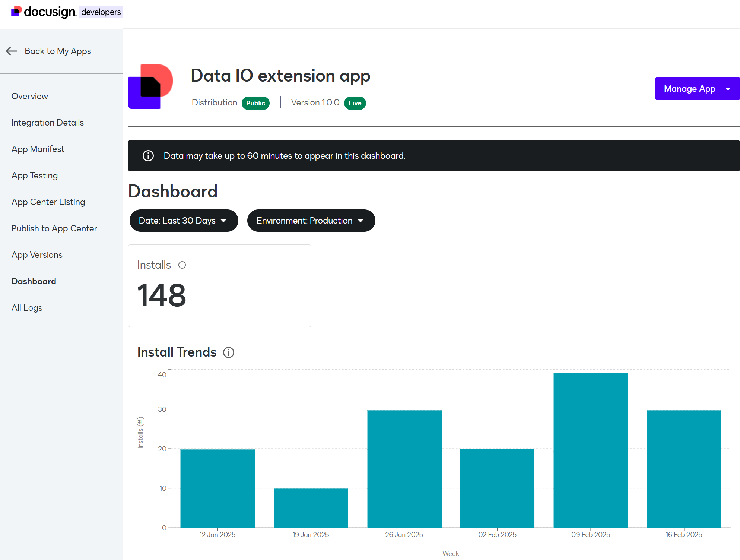The width and height of the screenshot is (740, 560).
Task: Open App Center Listing section
Action: point(48,202)
